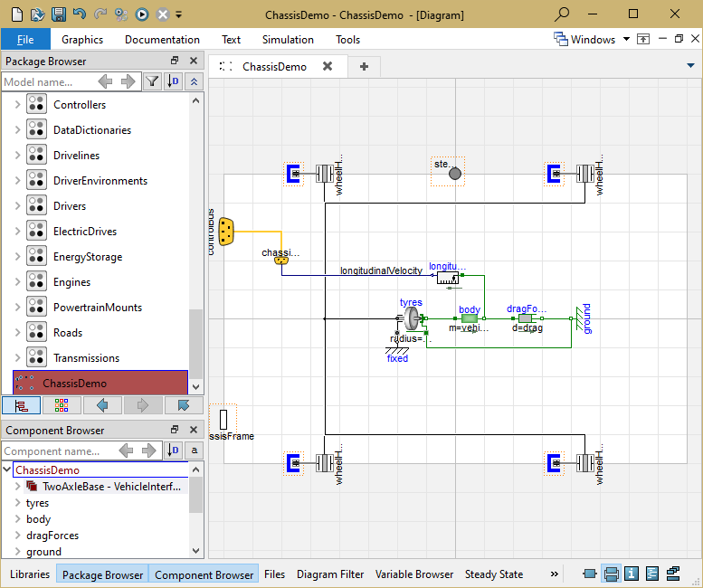Click the blue back arrow below package tree
The height and width of the screenshot is (588, 703).
[103, 404]
